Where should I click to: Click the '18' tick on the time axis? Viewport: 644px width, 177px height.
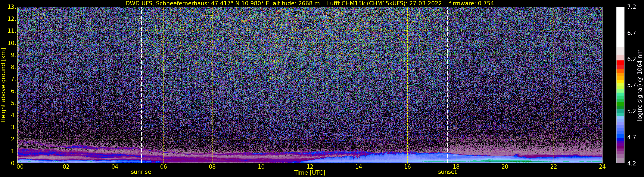[456, 167]
